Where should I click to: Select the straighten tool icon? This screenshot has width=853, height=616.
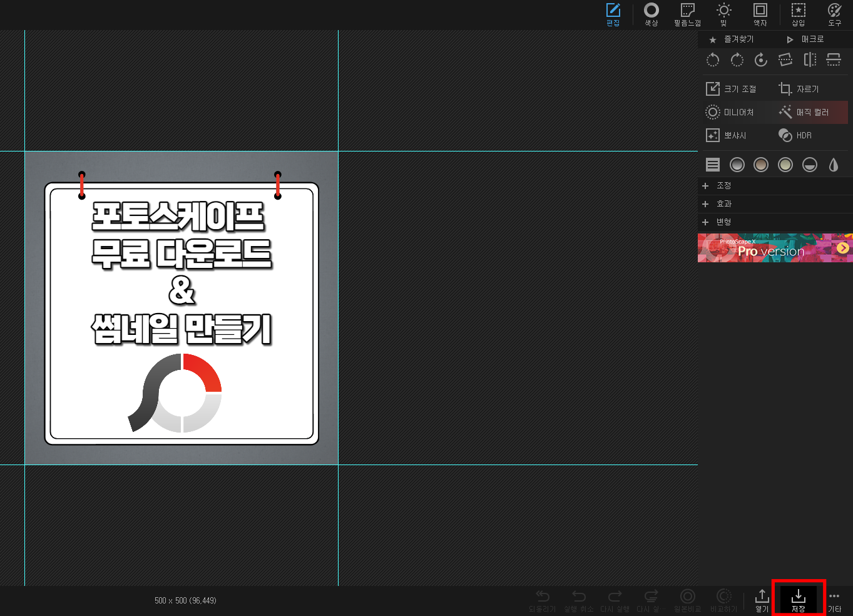pyautogui.click(x=785, y=60)
